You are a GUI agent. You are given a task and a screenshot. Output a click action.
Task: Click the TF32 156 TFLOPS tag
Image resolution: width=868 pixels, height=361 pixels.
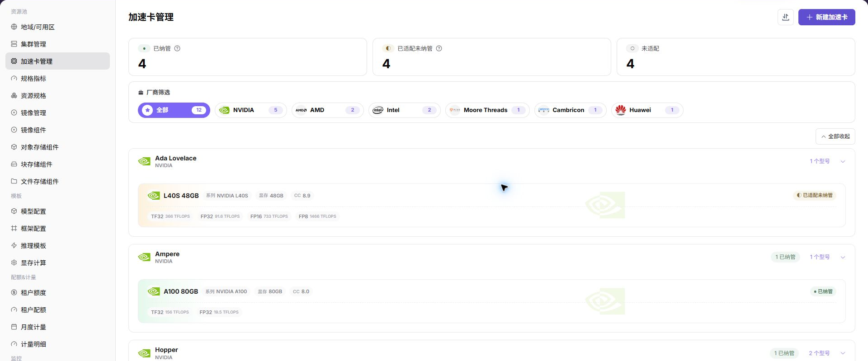pyautogui.click(x=170, y=312)
